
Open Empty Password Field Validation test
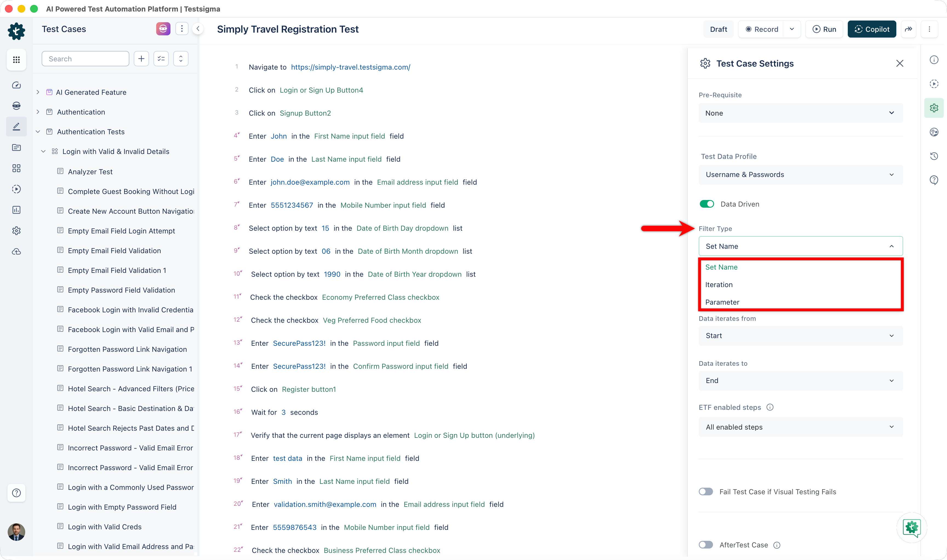pos(121,290)
